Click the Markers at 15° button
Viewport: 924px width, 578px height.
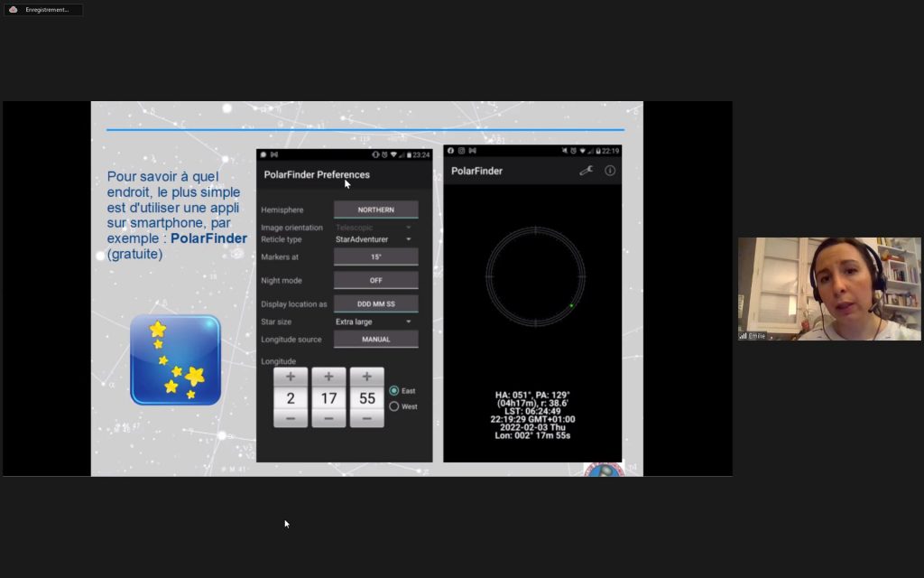[x=376, y=256]
